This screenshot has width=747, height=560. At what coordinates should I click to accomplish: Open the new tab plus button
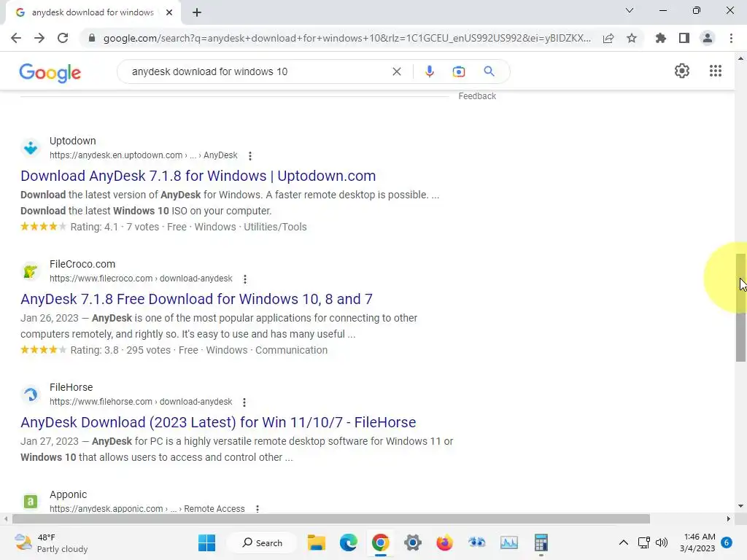[x=197, y=12]
